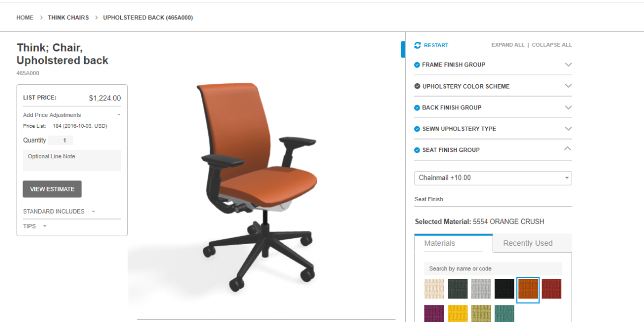
Task: Go to Think Chairs breadcrumb link
Action: [68, 18]
